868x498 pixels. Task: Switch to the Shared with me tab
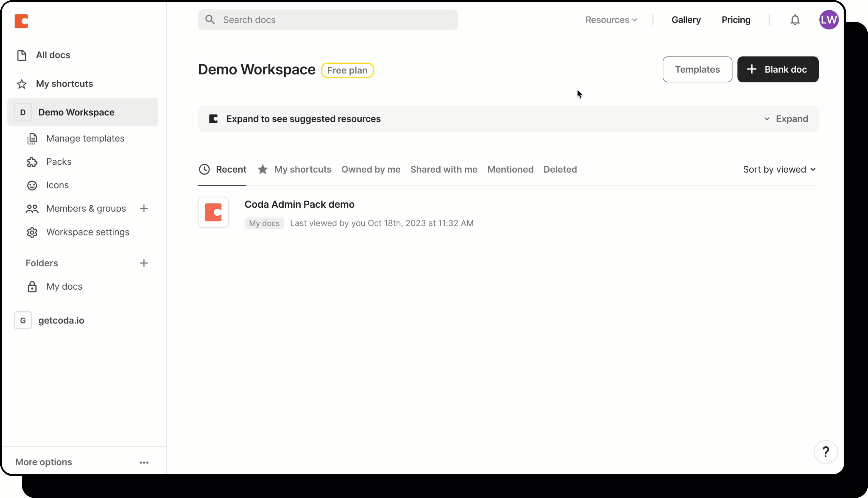click(x=443, y=169)
